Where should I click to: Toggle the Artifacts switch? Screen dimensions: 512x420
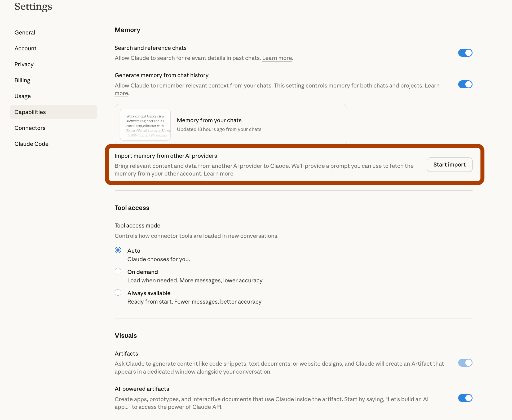click(x=465, y=363)
